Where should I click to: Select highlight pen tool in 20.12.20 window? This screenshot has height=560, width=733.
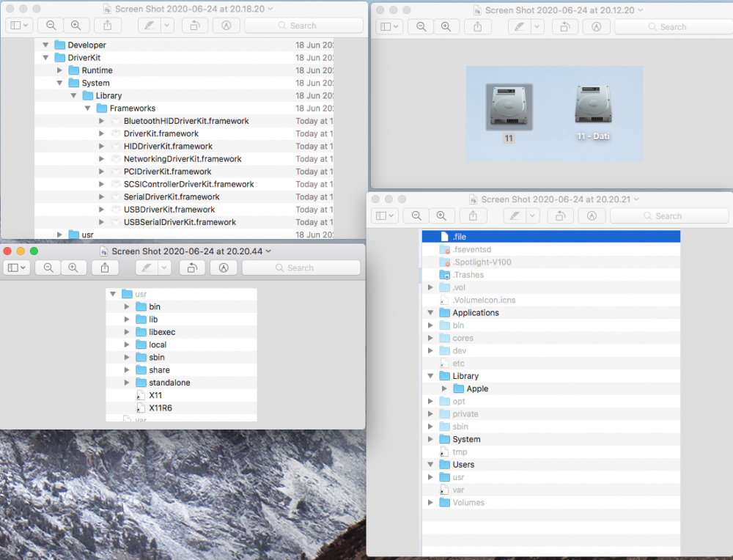[x=520, y=26]
